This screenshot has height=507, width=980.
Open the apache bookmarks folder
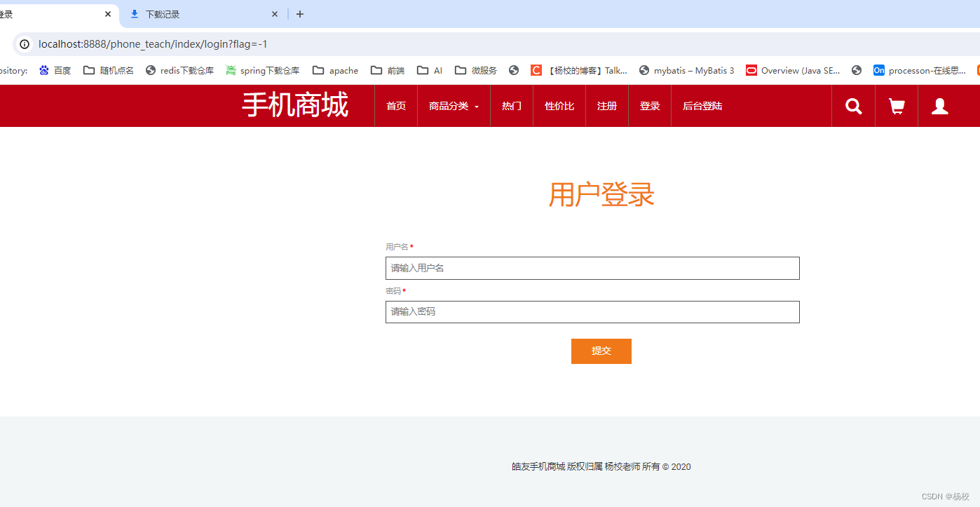(x=335, y=70)
